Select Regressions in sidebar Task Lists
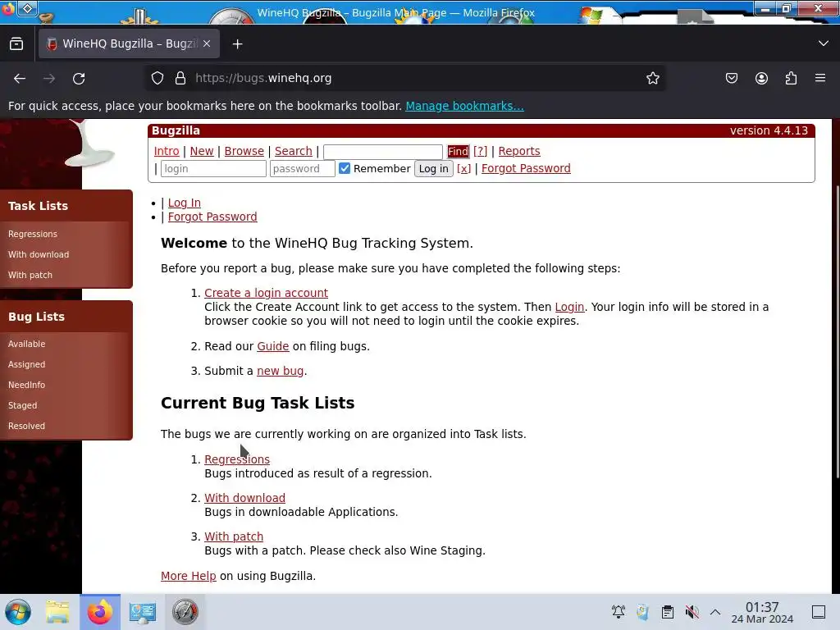Image resolution: width=840 pixels, height=630 pixels. pyautogui.click(x=33, y=234)
